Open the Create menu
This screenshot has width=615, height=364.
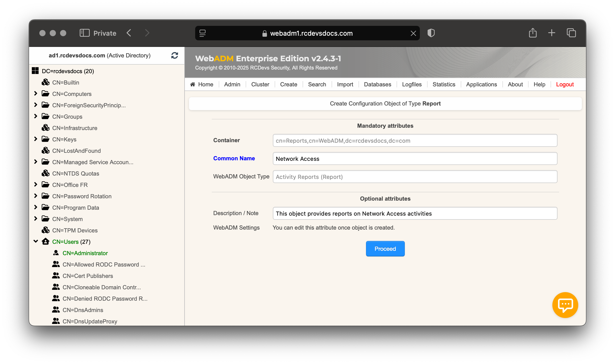[x=289, y=84]
